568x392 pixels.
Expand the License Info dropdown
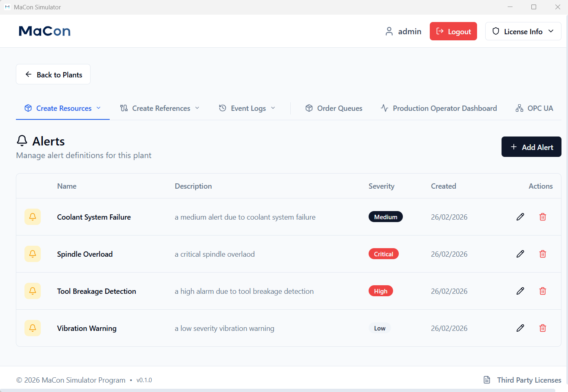point(523,31)
